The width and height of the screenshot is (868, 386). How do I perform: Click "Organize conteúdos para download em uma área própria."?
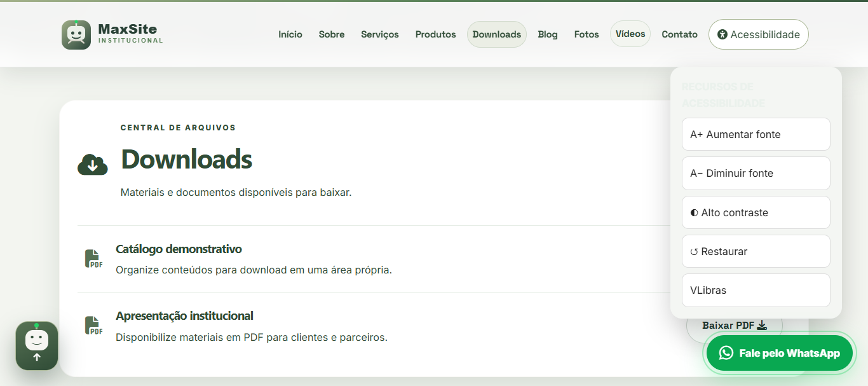(254, 270)
